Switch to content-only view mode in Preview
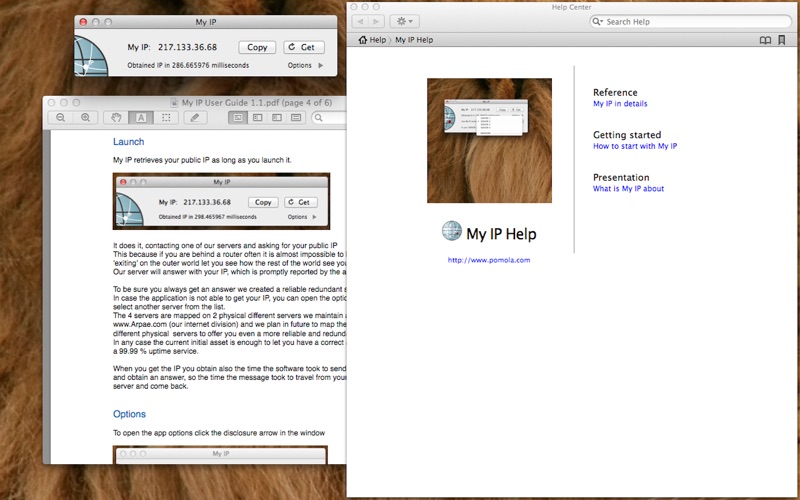The width and height of the screenshot is (800, 500). coord(238,118)
